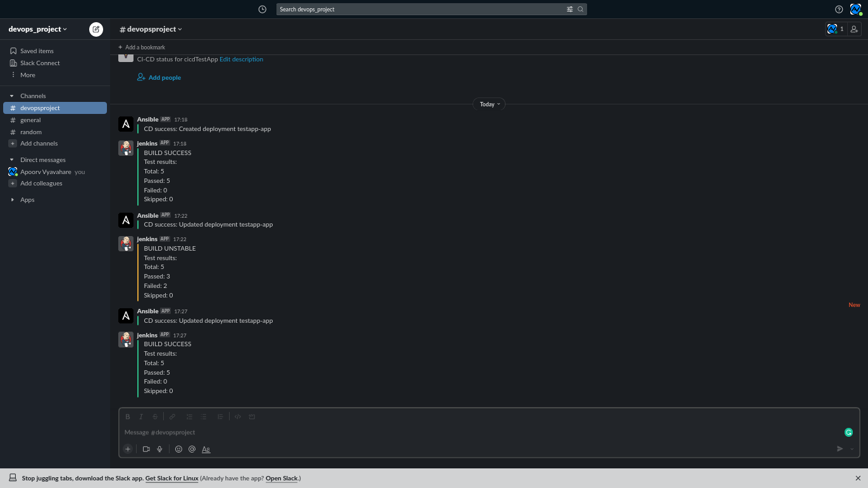Image resolution: width=868 pixels, height=488 pixels.
Task: Click the 17:27 timestamp on jenkins message
Action: point(181,335)
